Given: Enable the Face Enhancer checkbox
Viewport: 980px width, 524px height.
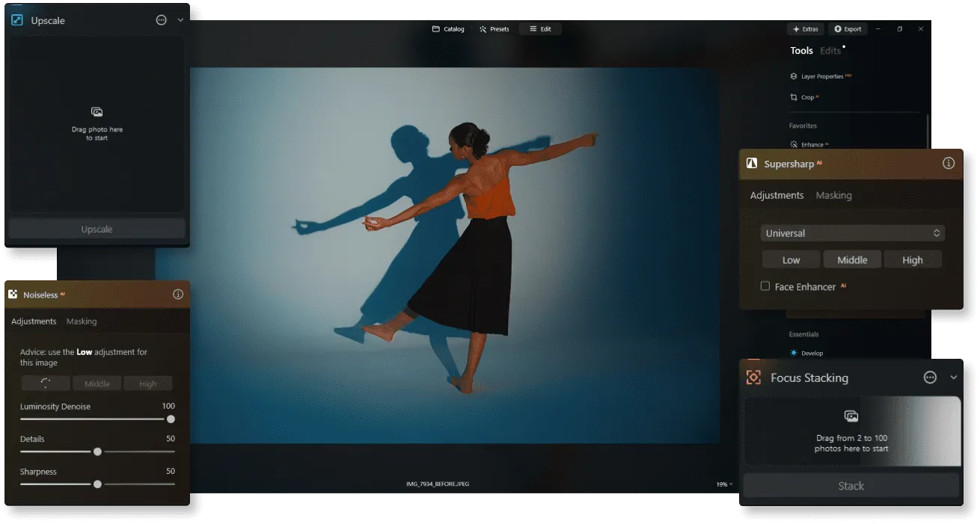Looking at the screenshot, I should click(765, 286).
